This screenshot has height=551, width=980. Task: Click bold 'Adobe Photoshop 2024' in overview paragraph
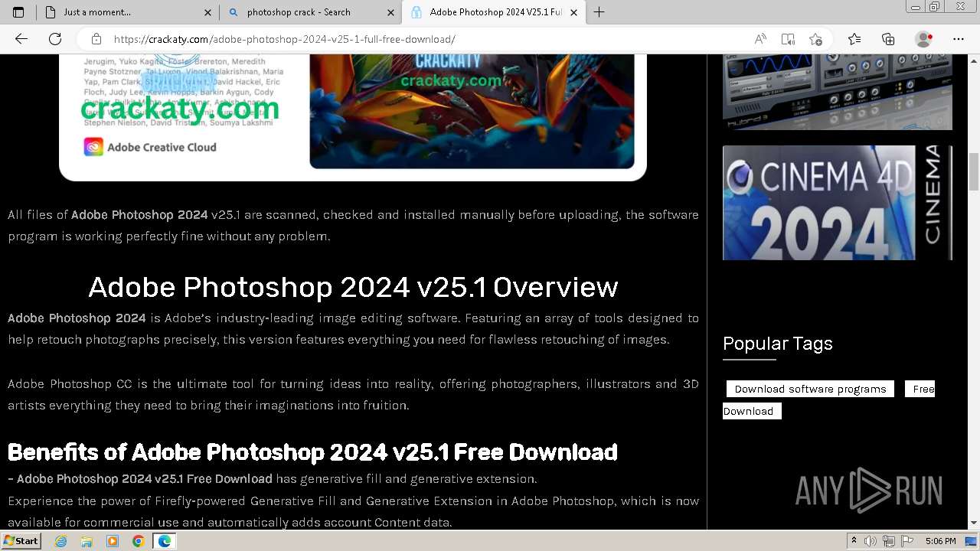click(x=77, y=318)
